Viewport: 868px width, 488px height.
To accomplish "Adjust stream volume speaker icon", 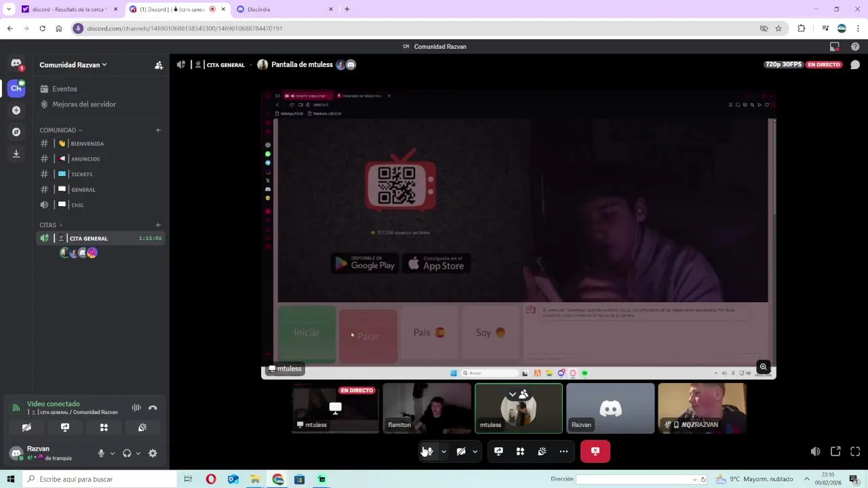I will 815,451.
